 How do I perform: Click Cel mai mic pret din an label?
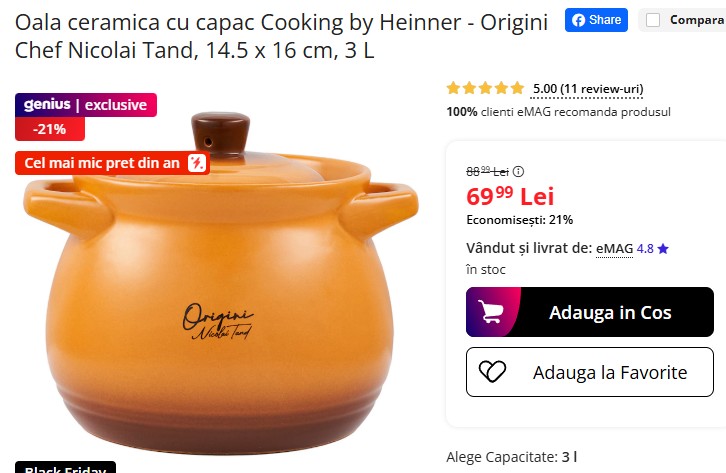[101, 163]
